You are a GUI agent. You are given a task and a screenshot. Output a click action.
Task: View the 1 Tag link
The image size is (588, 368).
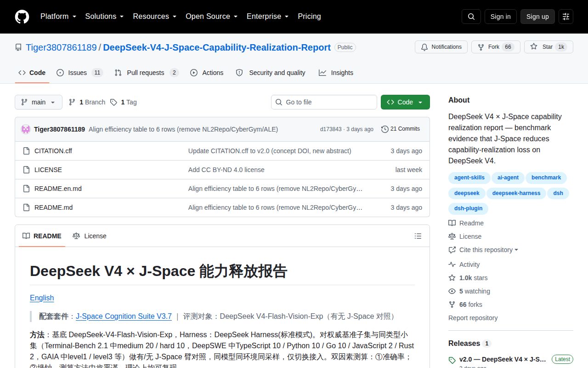pos(124,102)
